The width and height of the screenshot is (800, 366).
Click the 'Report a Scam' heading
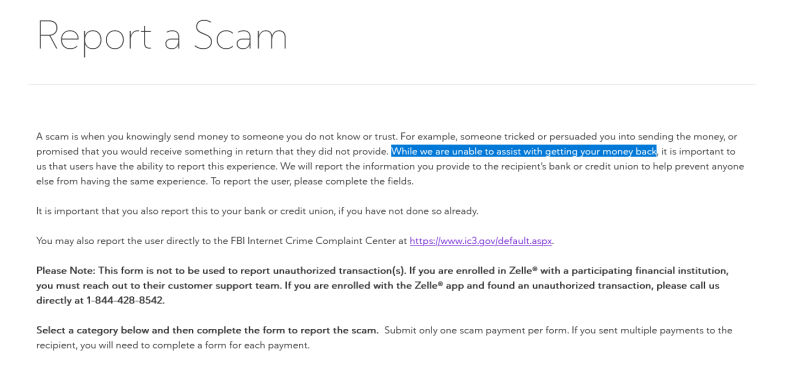click(x=162, y=35)
